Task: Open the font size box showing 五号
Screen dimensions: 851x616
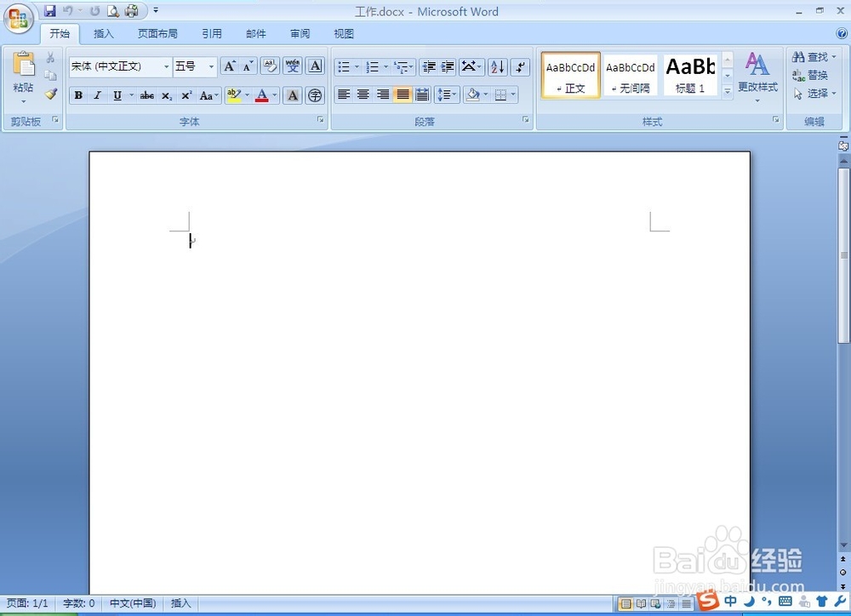Action: (195, 66)
